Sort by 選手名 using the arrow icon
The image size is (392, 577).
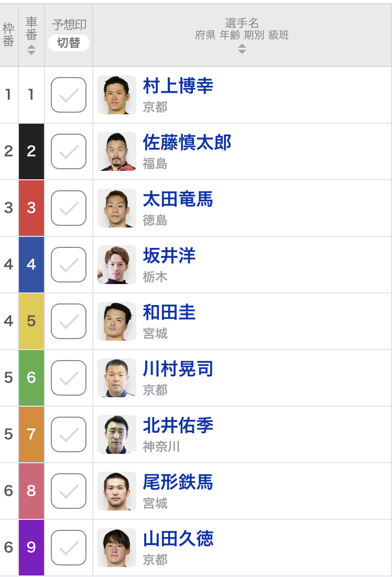click(x=242, y=49)
